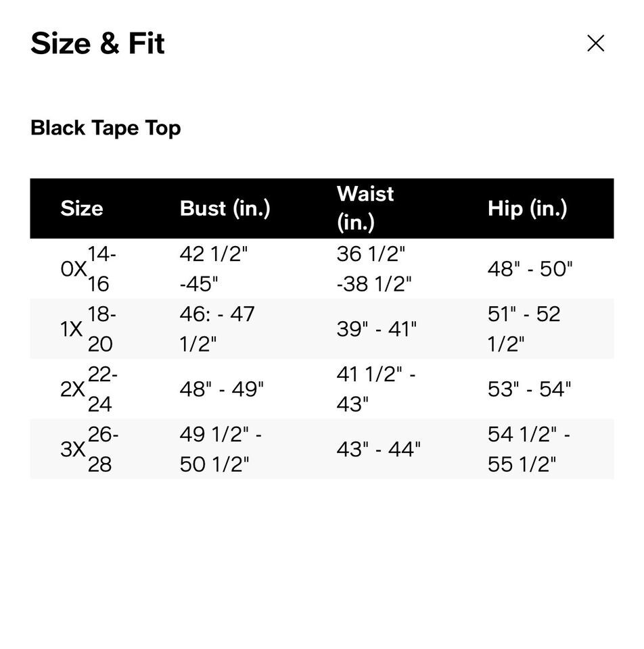This screenshot has height=649, width=644.
Task: Click the Size & Fit heading
Action: [97, 43]
